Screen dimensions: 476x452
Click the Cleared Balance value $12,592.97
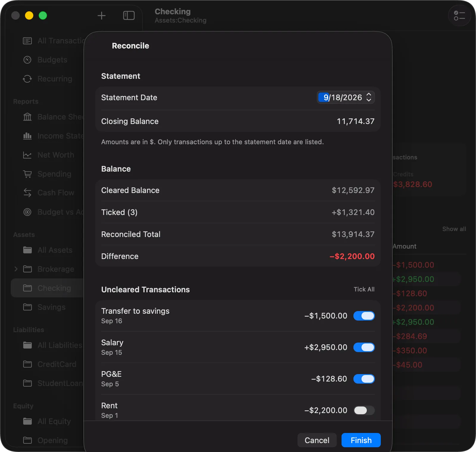pos(353,190)
